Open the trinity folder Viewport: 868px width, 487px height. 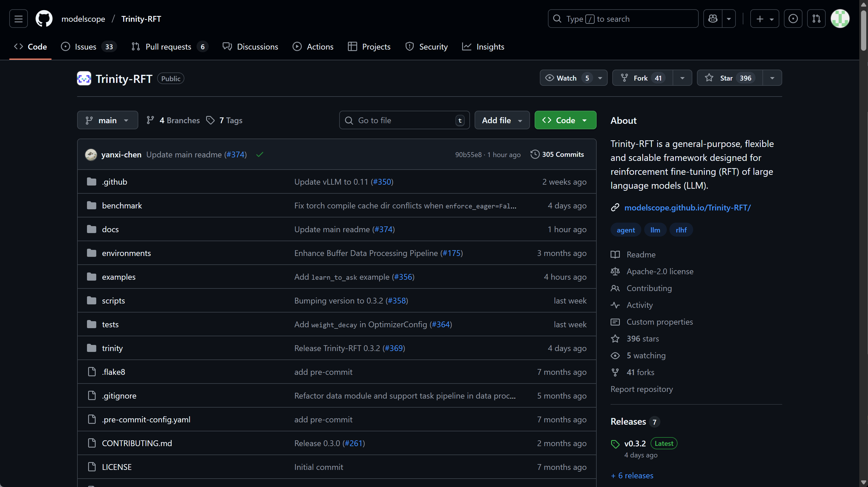click(x=112, y=348)
